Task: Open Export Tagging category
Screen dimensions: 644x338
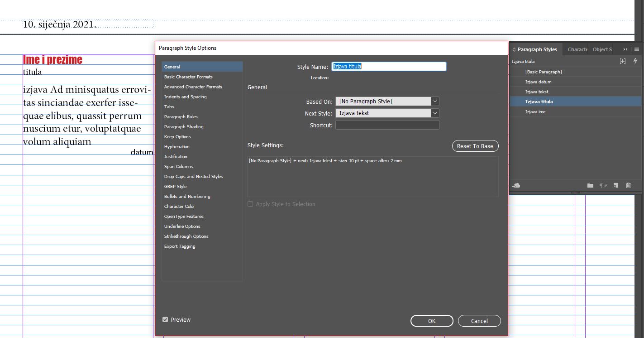Action: pos(202,246)
